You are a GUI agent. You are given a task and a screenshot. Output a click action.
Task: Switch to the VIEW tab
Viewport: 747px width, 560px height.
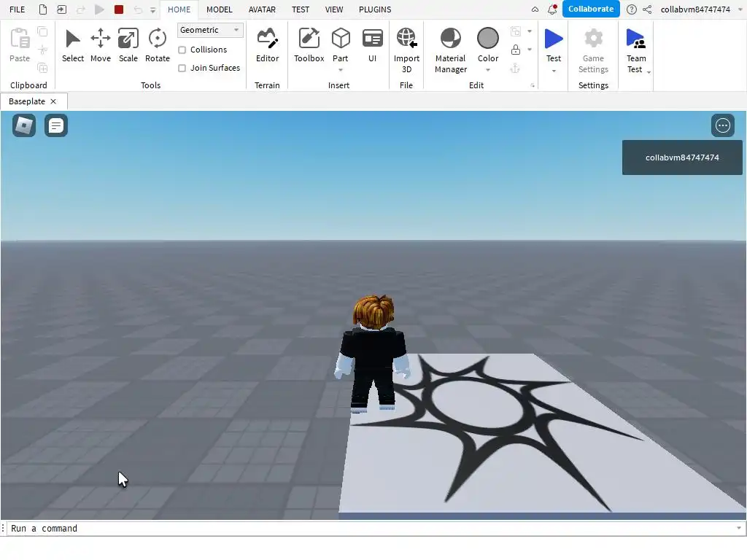pos(334,9)
